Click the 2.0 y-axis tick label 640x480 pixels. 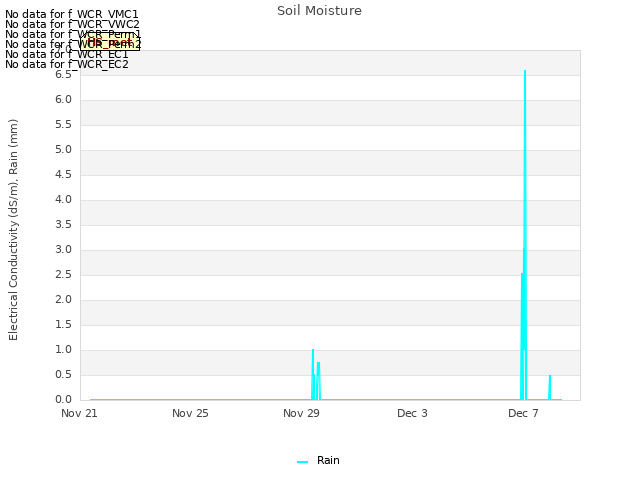(63, 300)
